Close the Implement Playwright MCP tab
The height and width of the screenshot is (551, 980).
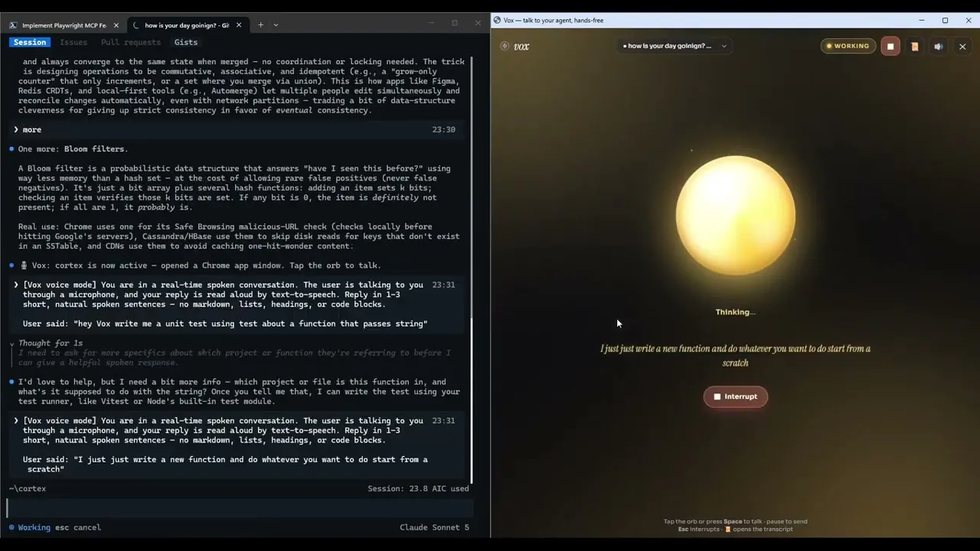click(116, 25)
